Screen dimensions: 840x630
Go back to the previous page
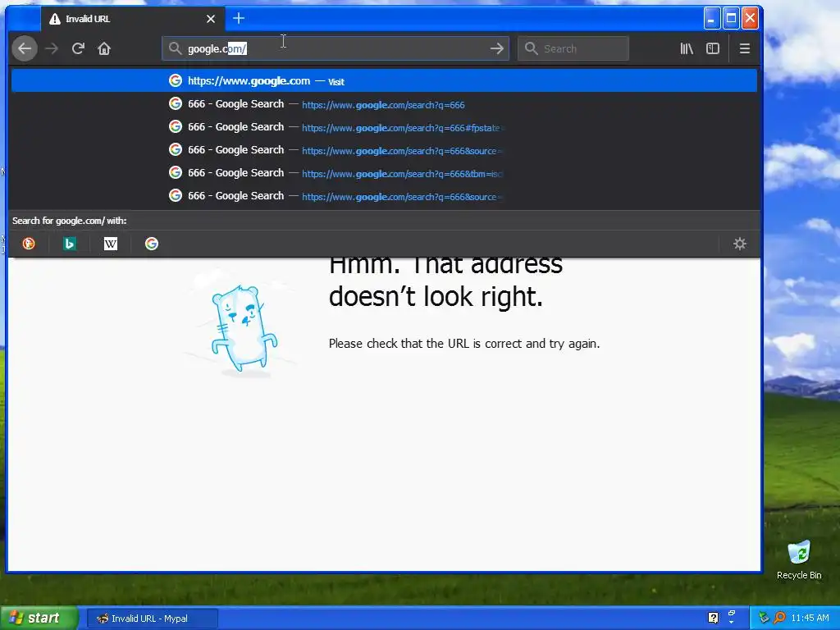(x=25, y=48)
